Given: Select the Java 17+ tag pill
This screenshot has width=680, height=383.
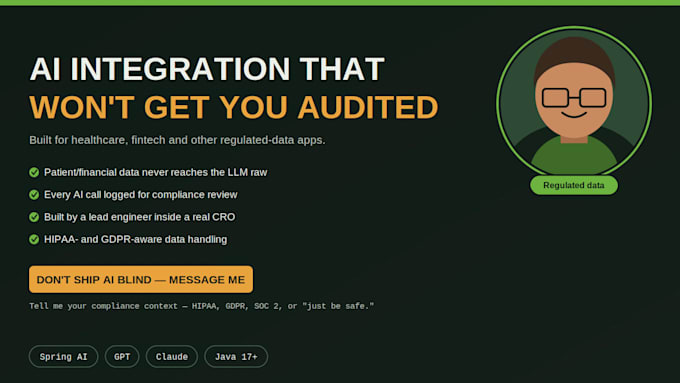Looking at the screenshot, I should coord(236,357).
